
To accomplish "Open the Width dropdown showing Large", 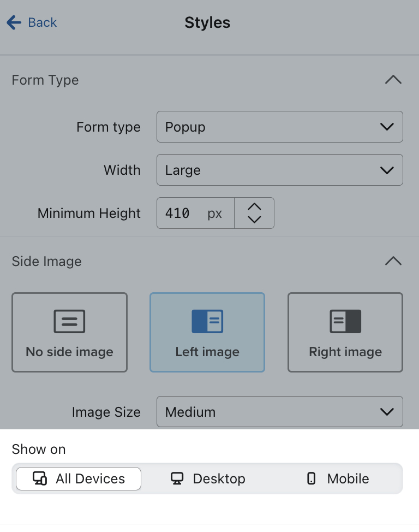I will (280, 170).
